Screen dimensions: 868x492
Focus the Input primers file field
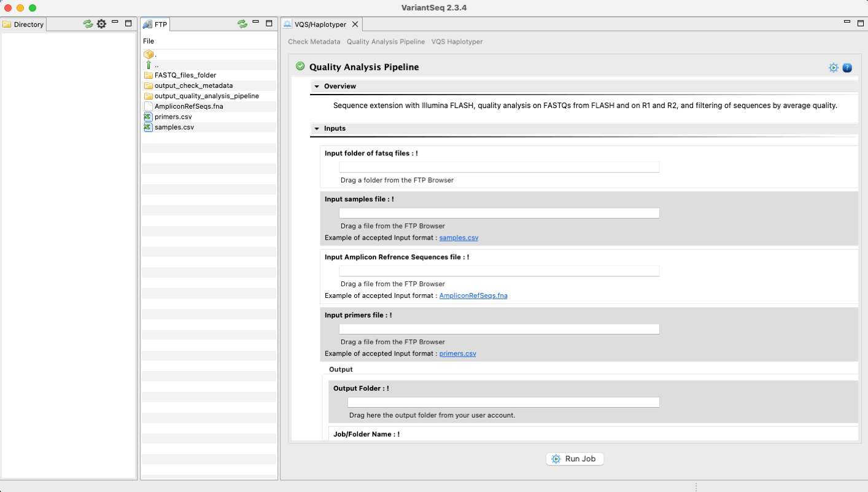coord(499,329)
